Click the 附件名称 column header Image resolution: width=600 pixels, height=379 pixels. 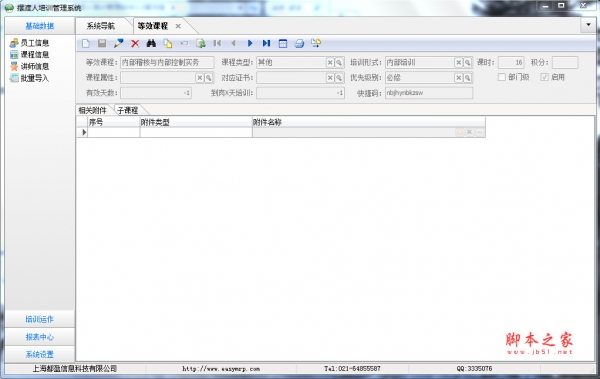click(368, 122)
